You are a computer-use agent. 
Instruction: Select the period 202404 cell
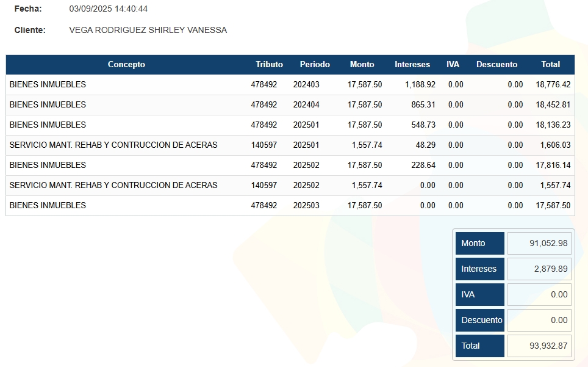point(306,104)
